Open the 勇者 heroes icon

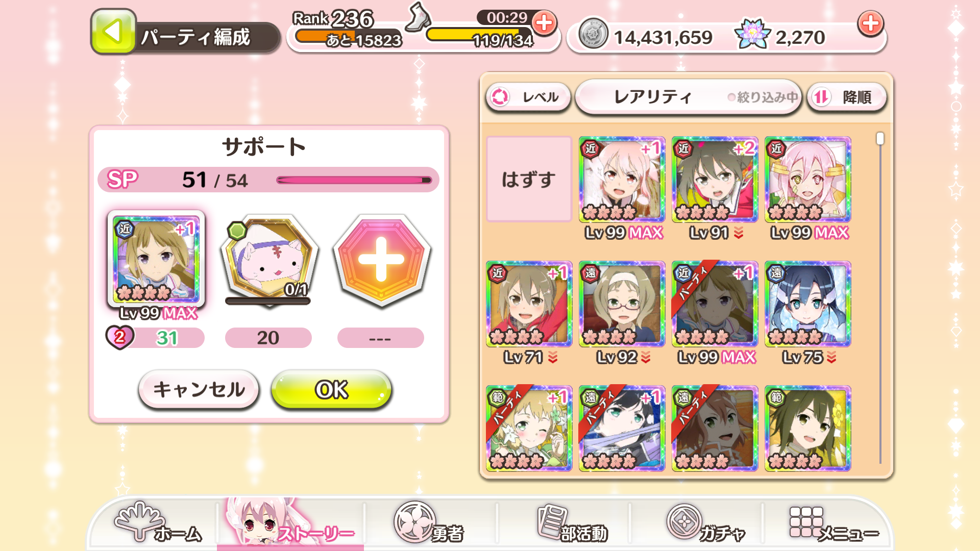click(x=429, y=523)
